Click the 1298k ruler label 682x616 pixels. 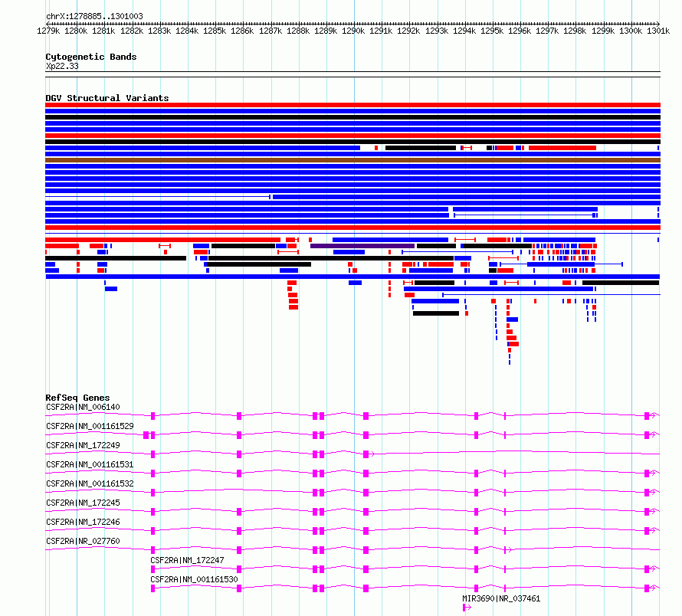pos(575,31)
